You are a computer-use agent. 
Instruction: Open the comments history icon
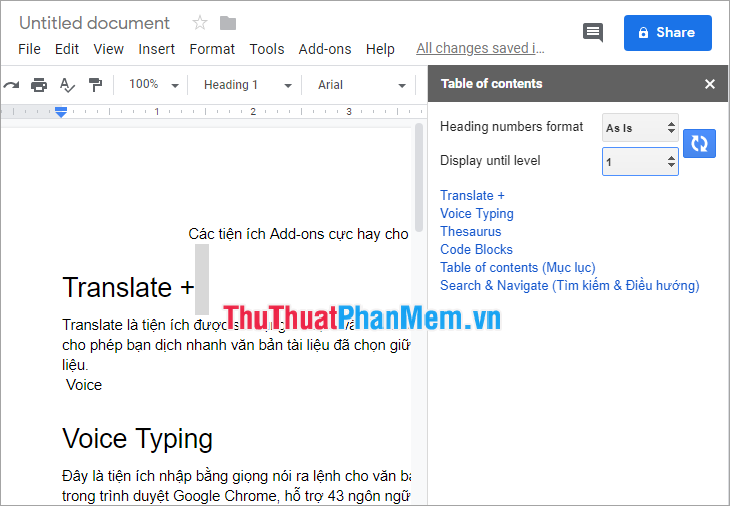[593, 32]
